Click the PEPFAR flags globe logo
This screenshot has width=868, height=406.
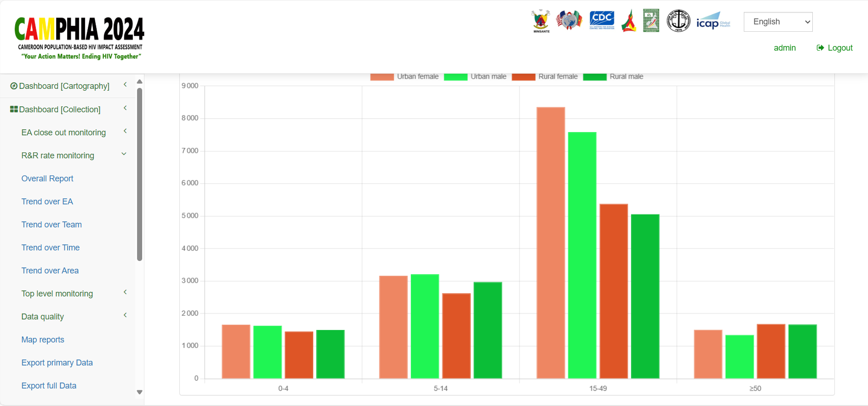pyautogui.click(x=569, y=20)
